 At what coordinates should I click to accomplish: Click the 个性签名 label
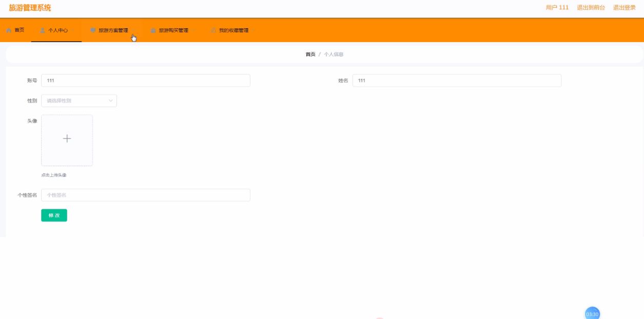pos(27,195)
